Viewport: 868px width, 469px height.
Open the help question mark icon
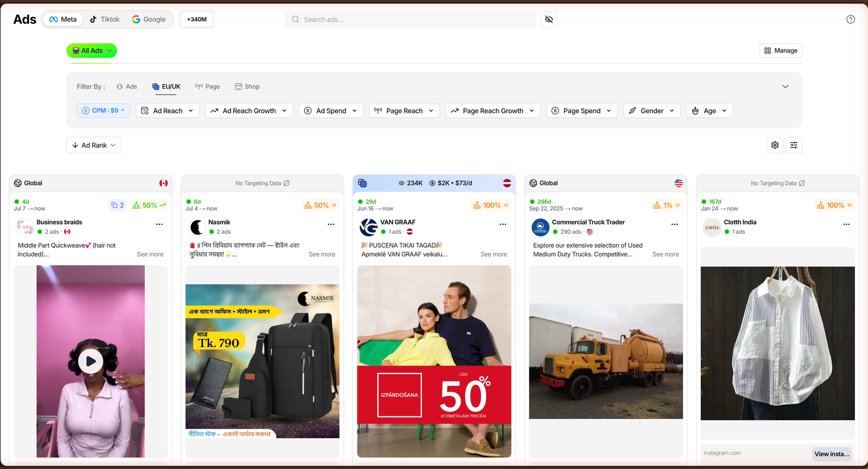click(x=851, y=20)
